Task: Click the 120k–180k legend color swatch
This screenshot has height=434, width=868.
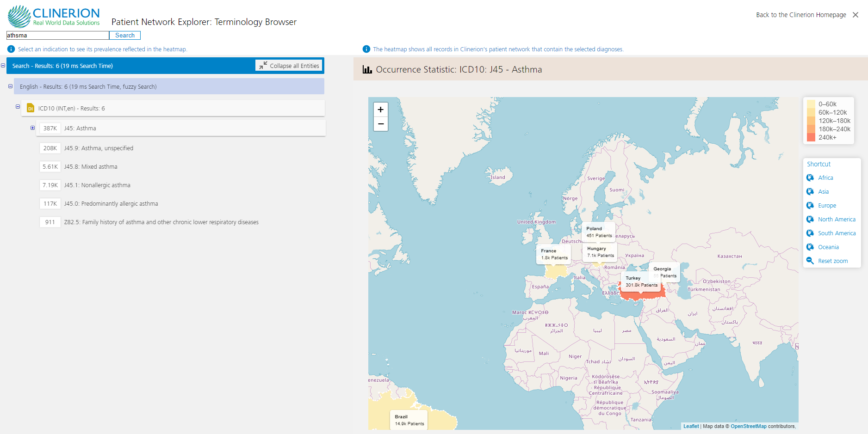Action: pyautogui.click(x=811, y=121)
